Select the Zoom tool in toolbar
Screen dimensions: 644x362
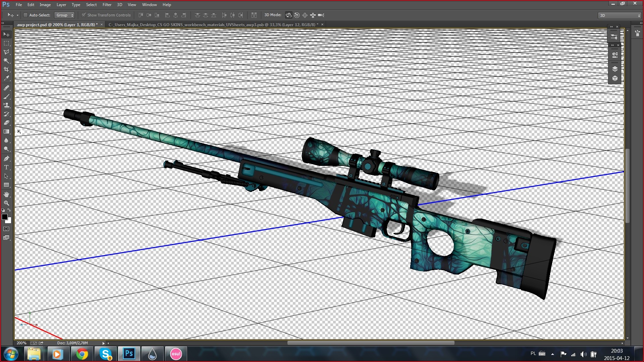pos(6,203)
